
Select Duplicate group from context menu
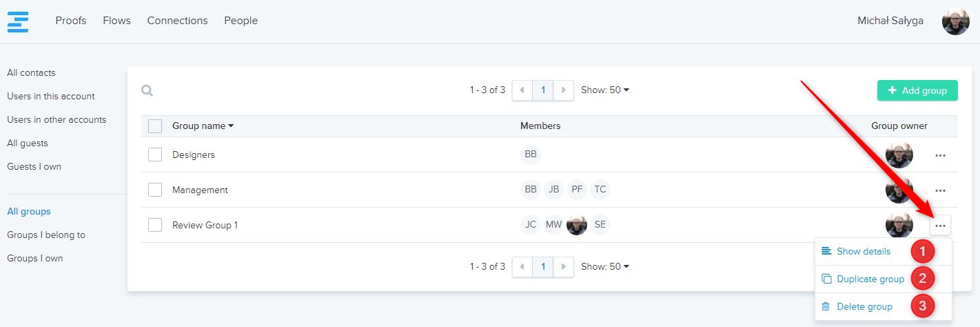click(x=870, y=279)
